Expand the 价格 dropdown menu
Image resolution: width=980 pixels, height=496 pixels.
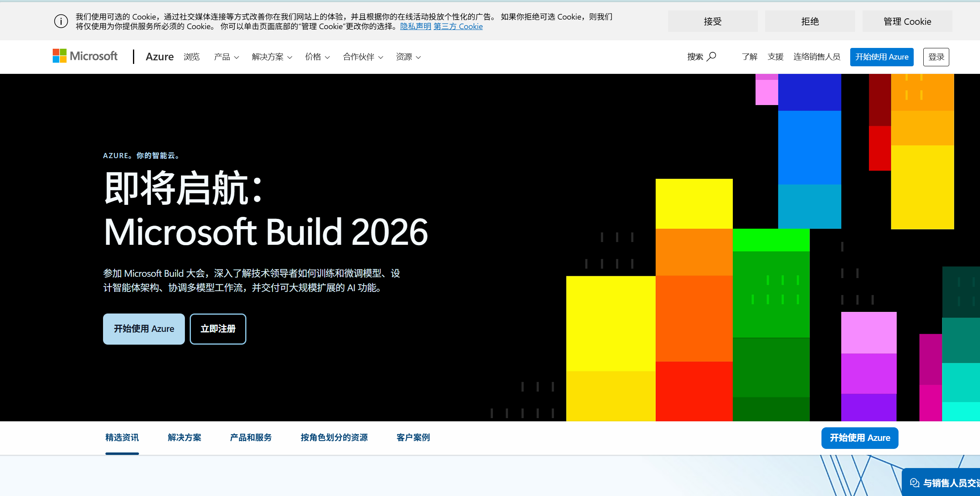coord(317,57)
